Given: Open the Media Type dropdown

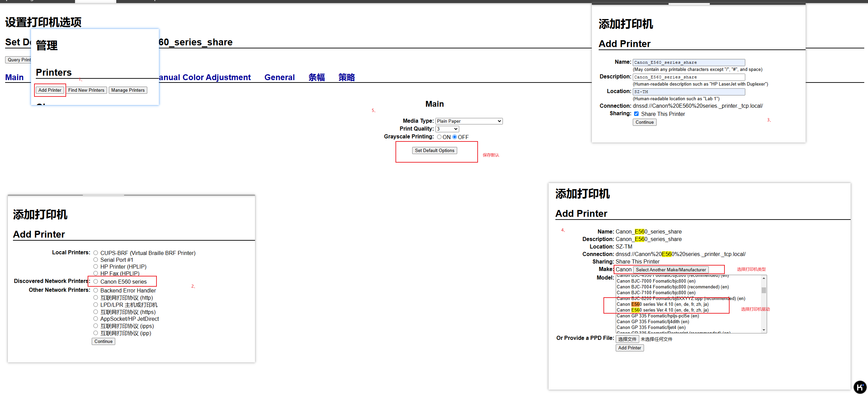Looking at the screenshot, I should (x=469, y=121).
